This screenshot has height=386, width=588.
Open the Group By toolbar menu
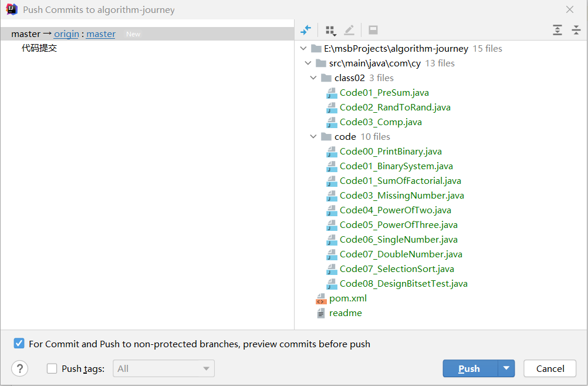pos(330,30)
